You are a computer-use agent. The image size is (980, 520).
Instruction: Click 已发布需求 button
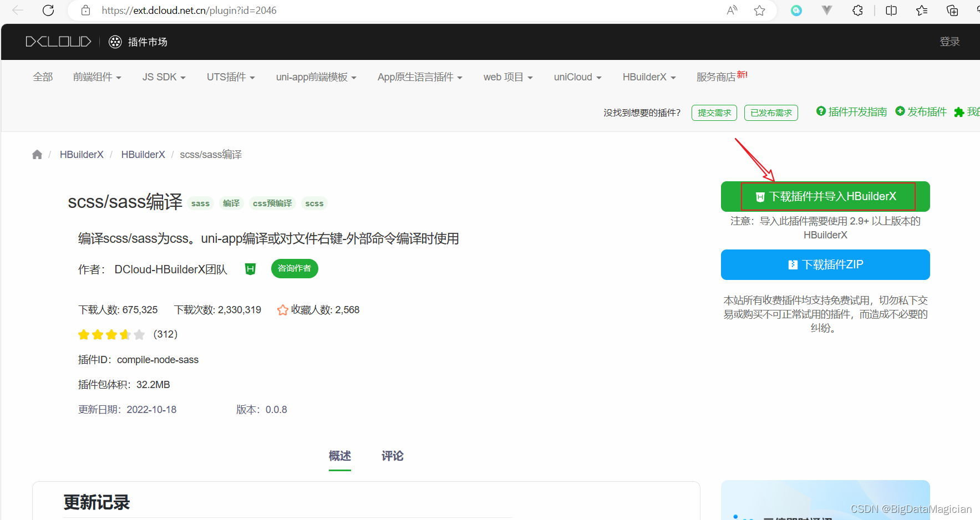[x=771, y=113]
